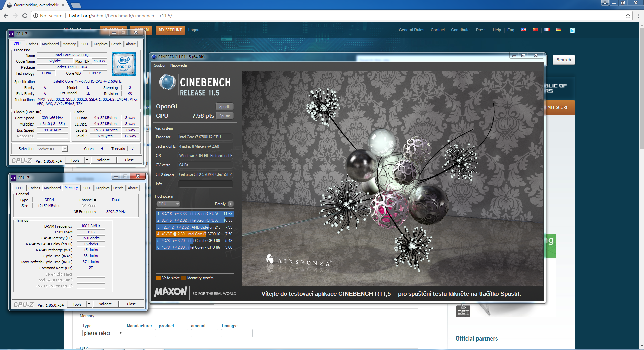Click the Intel Core i7 logo
Viewport: 644px width, 350px height.
coord(124,64)
